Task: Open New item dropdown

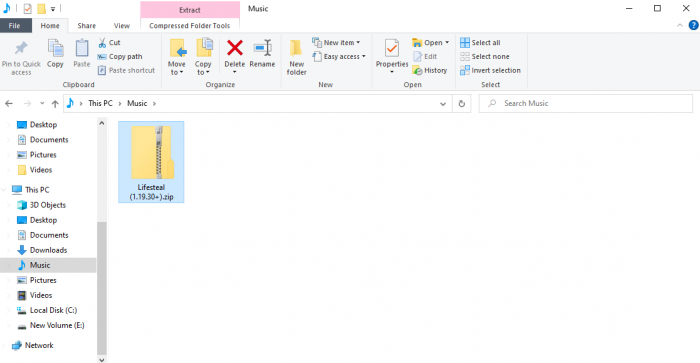Action: (x=336, y=42)
